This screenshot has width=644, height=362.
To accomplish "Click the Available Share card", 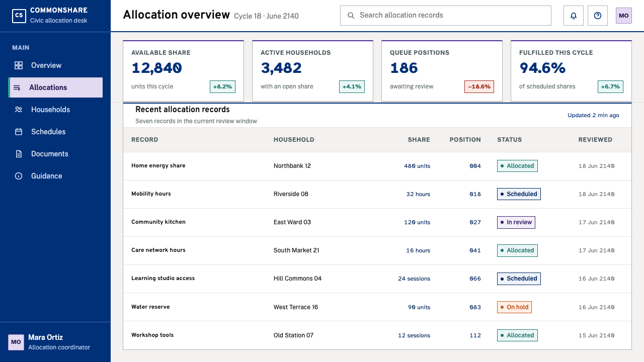I will [x=183, y=71].
